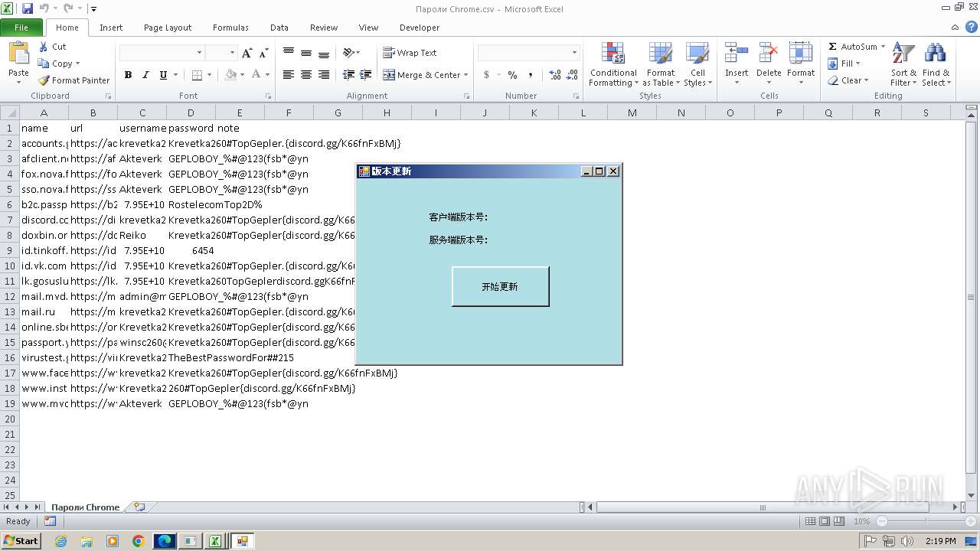
Task: Toggle Middle Align
Action: tap(306, 53)
